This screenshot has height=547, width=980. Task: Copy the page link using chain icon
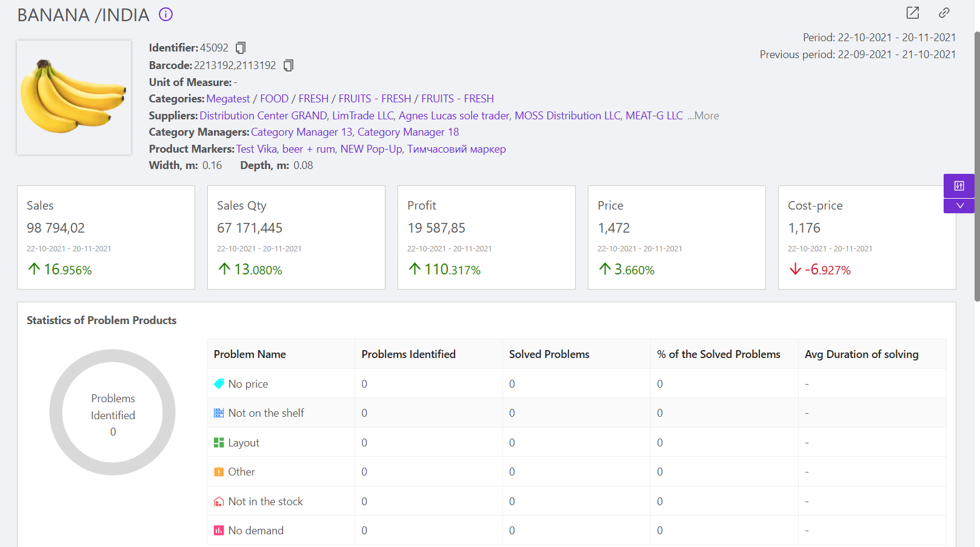[944, 13]
